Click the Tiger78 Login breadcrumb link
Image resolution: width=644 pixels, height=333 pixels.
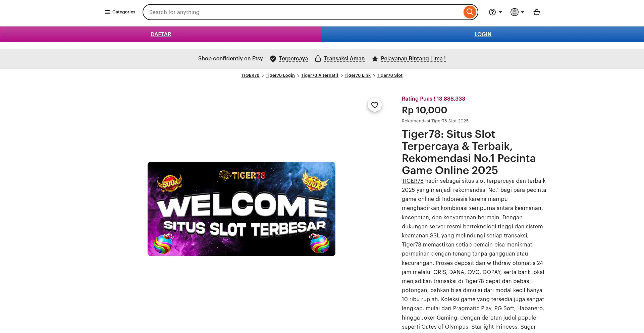tap(280, 75)
